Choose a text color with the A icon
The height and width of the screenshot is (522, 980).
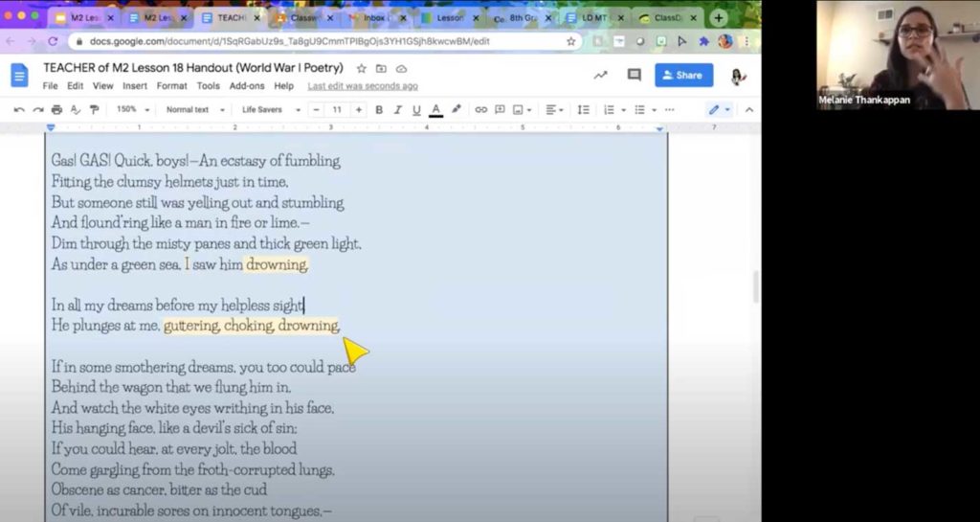(x=436, y=110)
